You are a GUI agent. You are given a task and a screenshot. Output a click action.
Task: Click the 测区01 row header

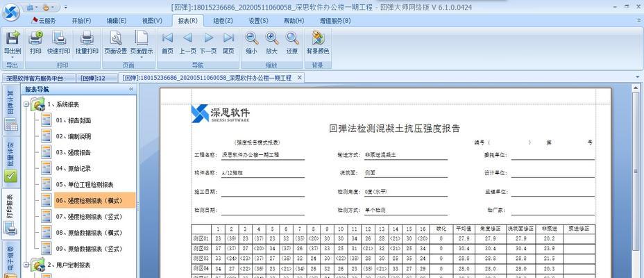pos(201,238)
